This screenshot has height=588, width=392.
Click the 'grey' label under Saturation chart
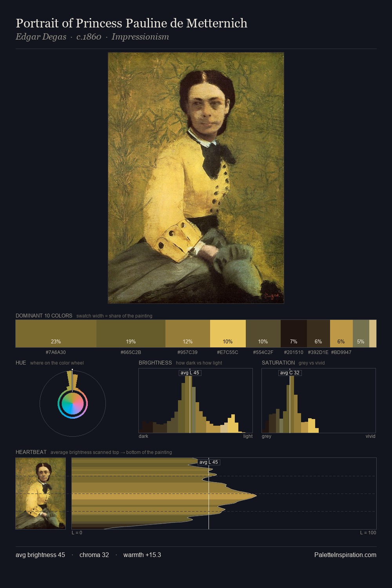point(267,436)
